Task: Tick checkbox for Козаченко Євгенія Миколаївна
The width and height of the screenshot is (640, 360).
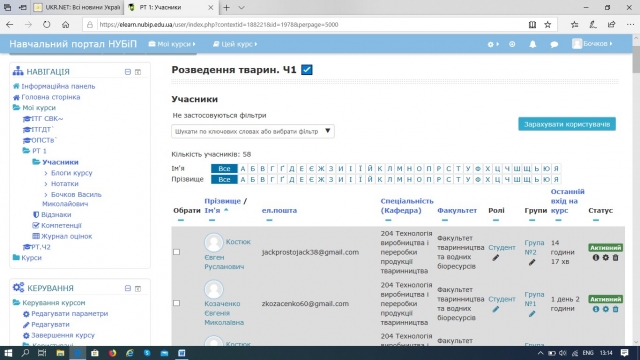Action: tap(176, 303)
